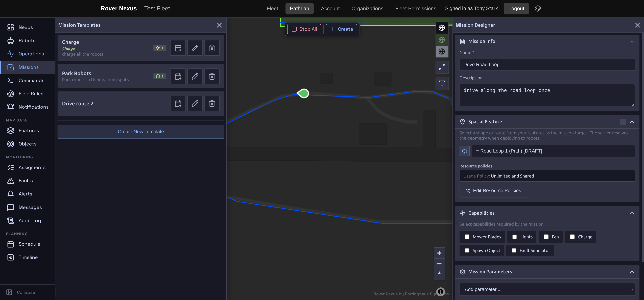The width and height of the screenshot is (644, 300).
Task: Click the Description text area
Action: (x=547, y=95)
